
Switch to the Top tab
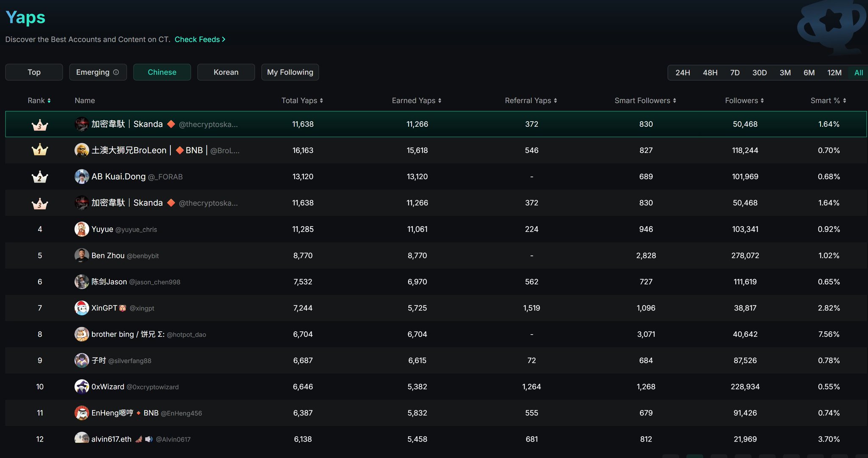coord(34,72)
